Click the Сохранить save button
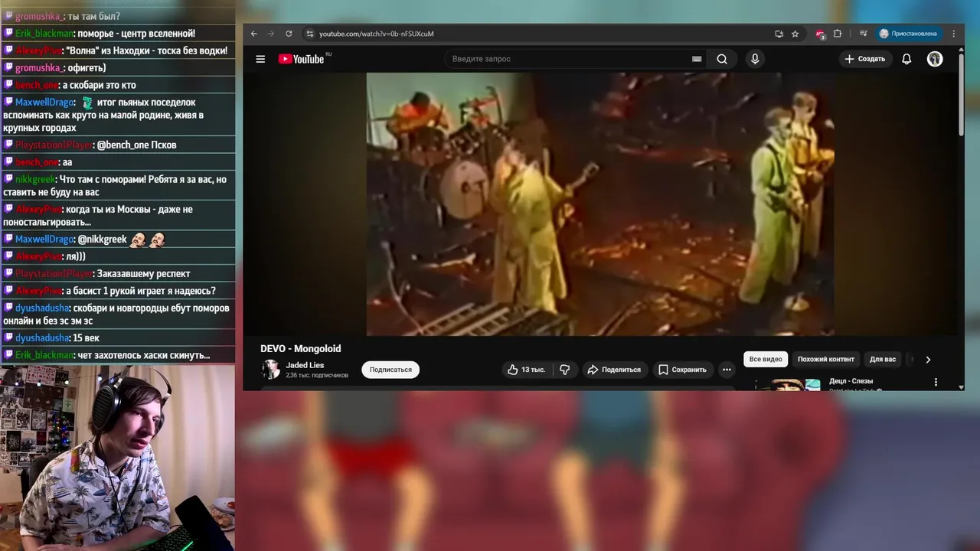This screenshot has width=980, height=551. click(x=683, y=370)
